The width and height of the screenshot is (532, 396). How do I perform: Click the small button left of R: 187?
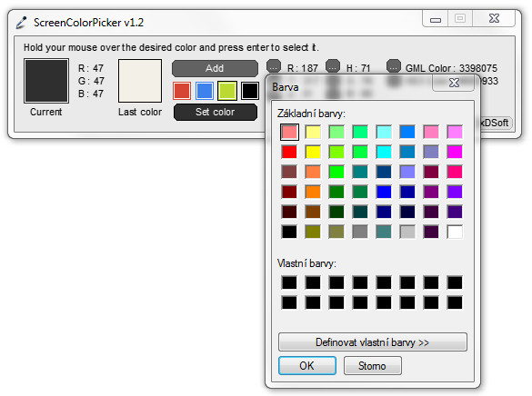(x=274, y=66)
